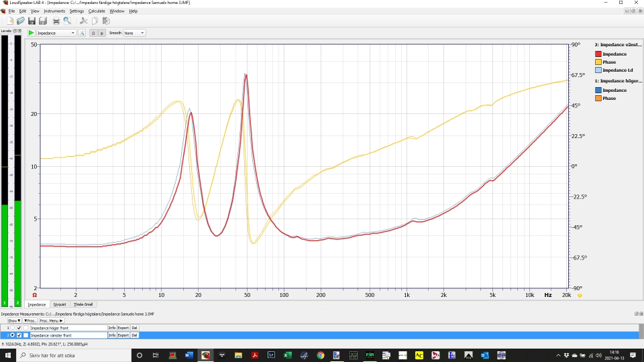644x362 pixels.
Task: Expand the Show dropdown button
Action: (14, 320)
